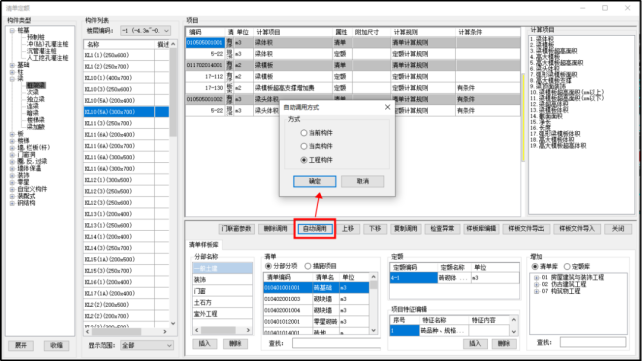This screenshot has height=361, width=642.
Task: Click the 检查异常 button
Action: coord(442,229)
